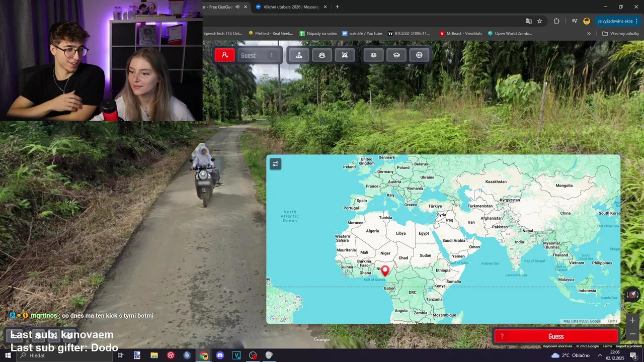Open the SpeechTech TTS bookmark
This screenshot has width=644, height=362.
pyautogui.click(x=223, y=34)
